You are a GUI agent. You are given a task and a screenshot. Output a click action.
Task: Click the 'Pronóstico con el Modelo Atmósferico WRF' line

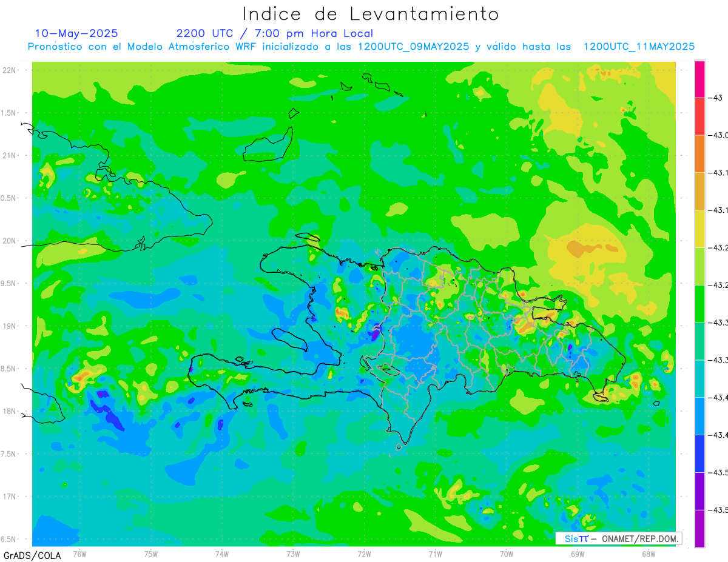tap(361, 47)
